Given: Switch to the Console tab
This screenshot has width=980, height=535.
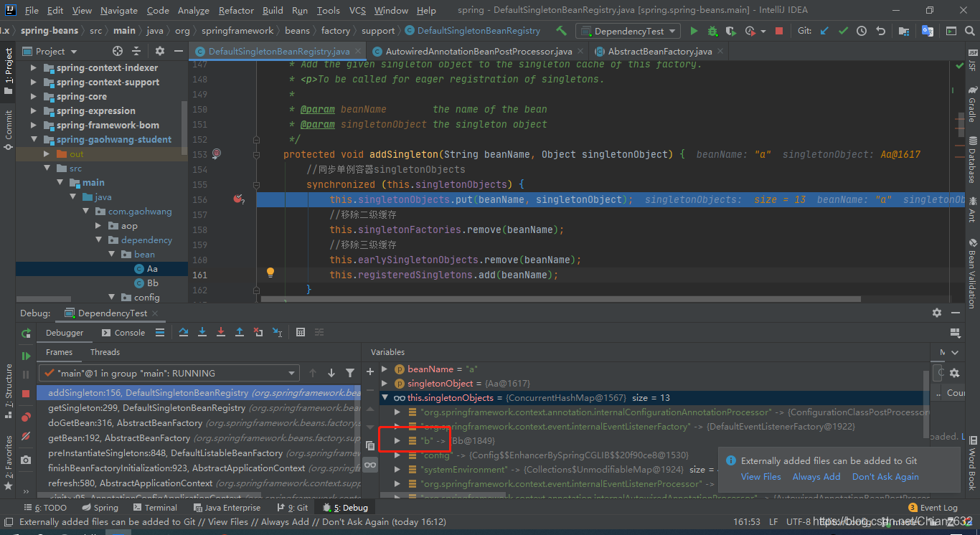Looking at the screenshot, I should [x=123, y=333].
